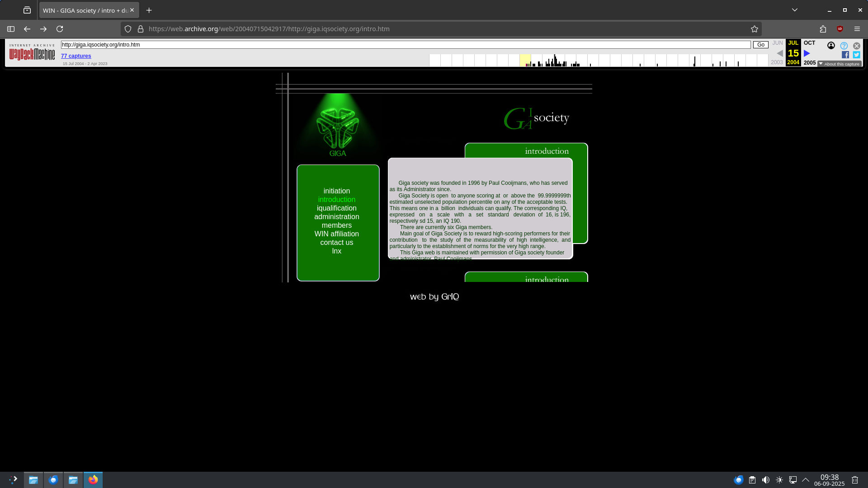Open the clock showing 09:38

click(x=829, y=480)
